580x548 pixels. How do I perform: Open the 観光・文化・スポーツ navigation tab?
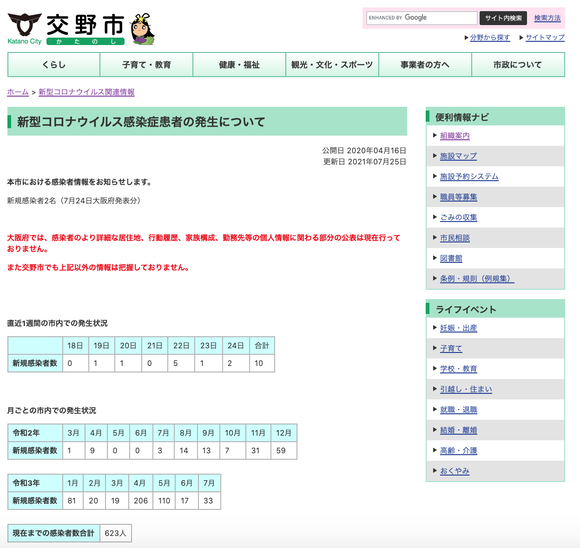click(x=332, y=65)
